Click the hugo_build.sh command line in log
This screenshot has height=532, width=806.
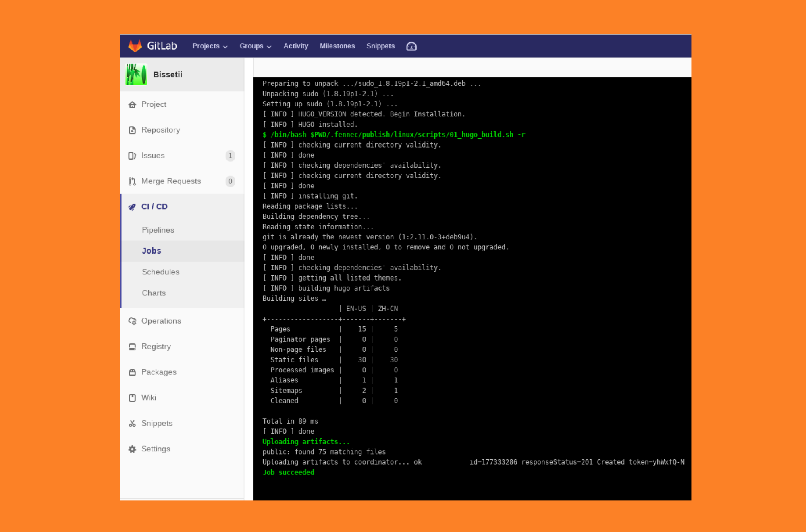point(394,135)
